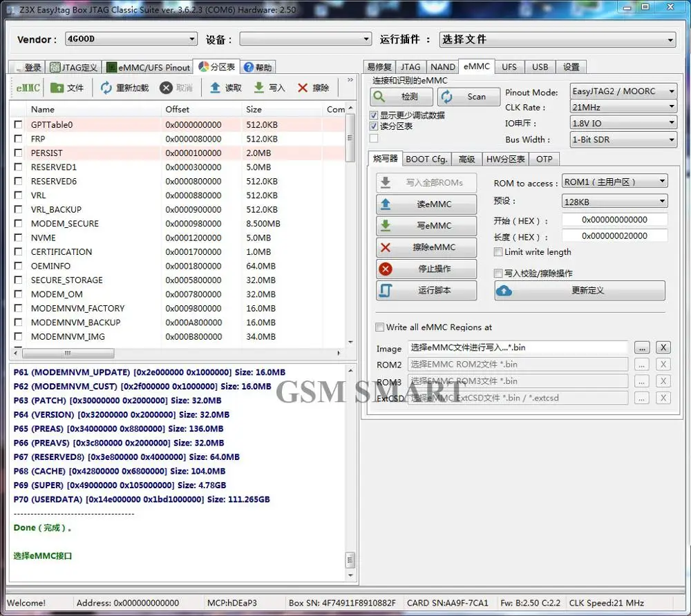Check the PERSIST partition checkbox
This screenshot has height=616, width=691.
[x=18, y=153]
